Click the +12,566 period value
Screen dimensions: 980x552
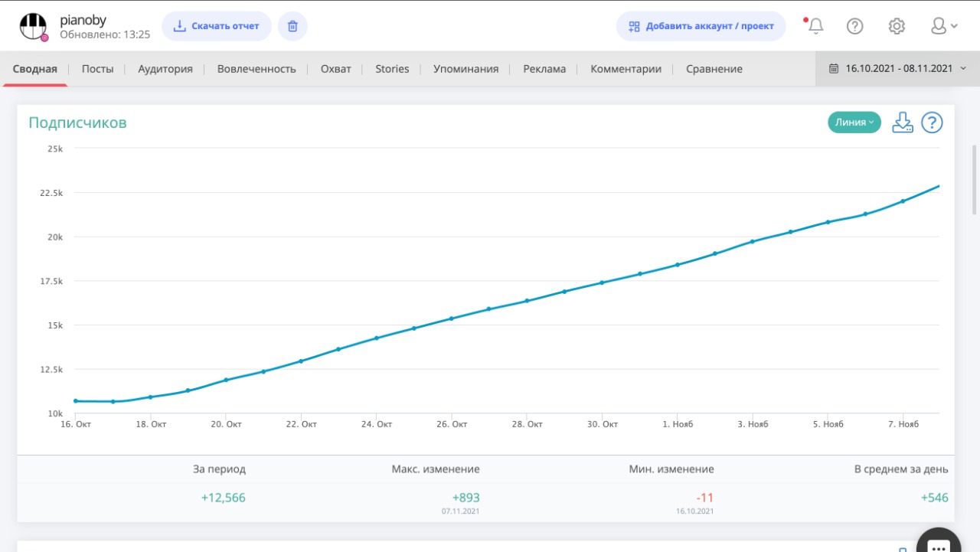click(x=224, y=498)
